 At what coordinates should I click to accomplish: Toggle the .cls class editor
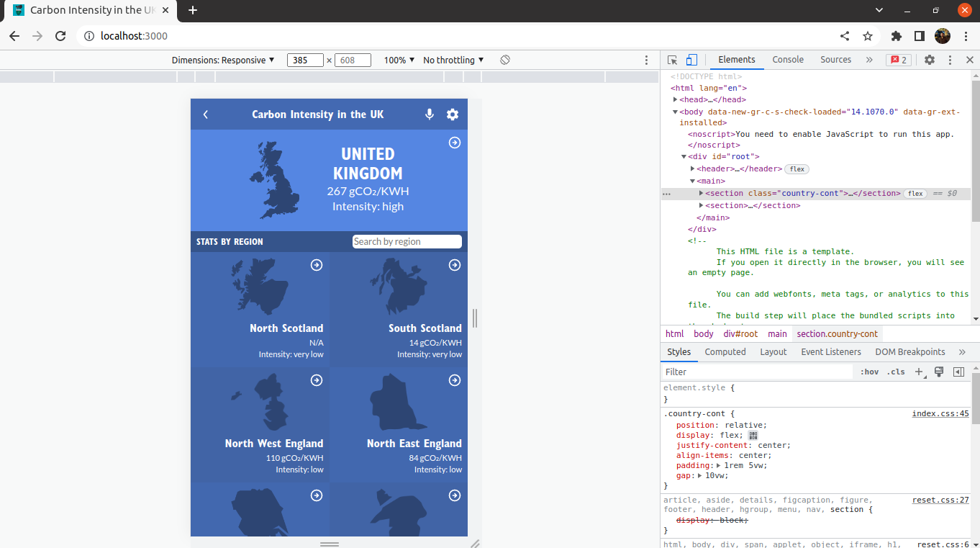896,372
